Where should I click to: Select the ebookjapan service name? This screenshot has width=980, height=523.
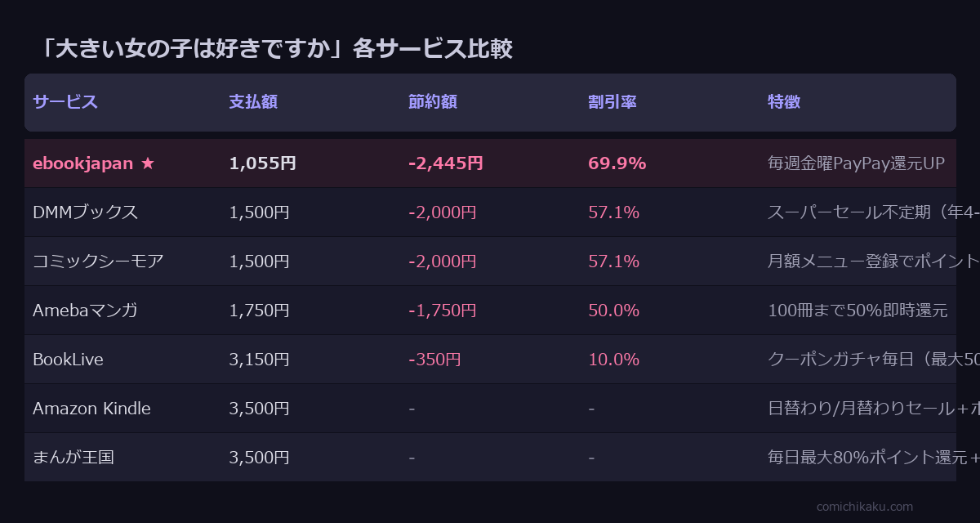pyautogui.click(x=82, y=163)
